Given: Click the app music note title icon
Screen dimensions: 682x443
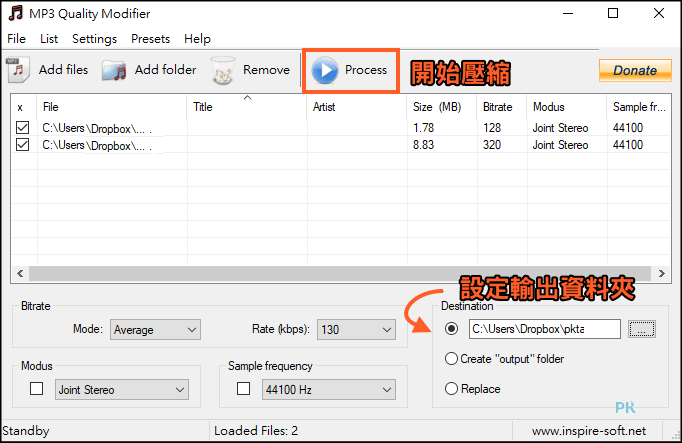Looking at the screenshot, I should (x=16, y=13).
